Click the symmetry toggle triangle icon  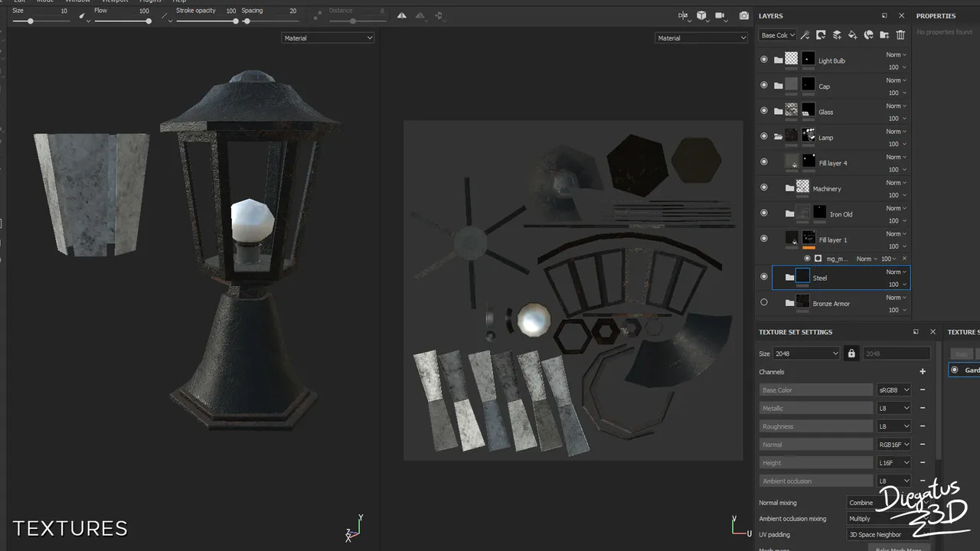click(402, 15)
